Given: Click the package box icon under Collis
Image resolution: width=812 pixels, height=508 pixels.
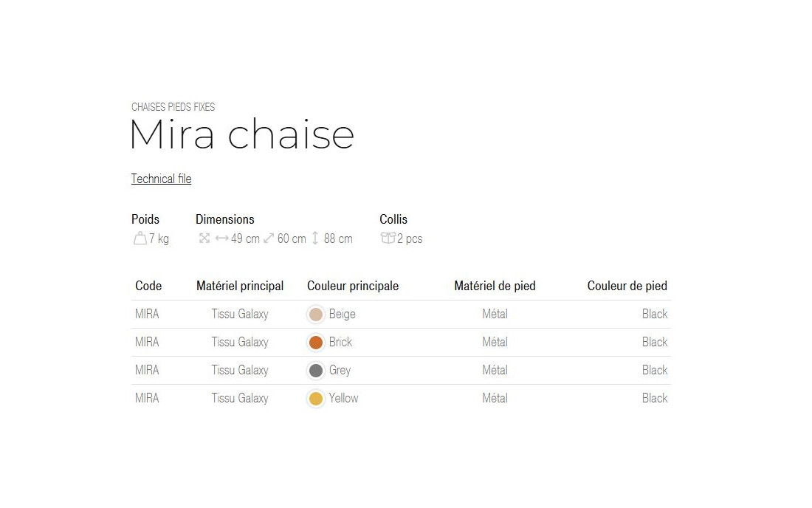Looking at the screenshot, I should click(x=388, y=238).
